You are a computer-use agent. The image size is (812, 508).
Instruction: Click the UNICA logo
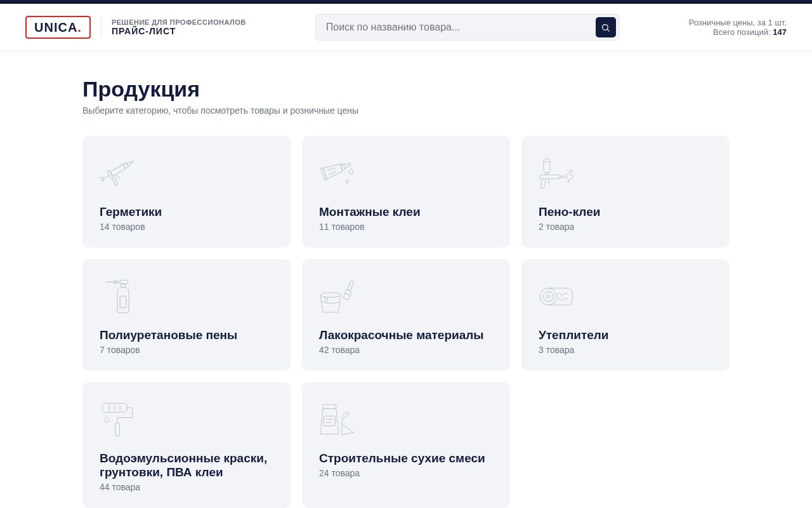(x=58, y=27)
